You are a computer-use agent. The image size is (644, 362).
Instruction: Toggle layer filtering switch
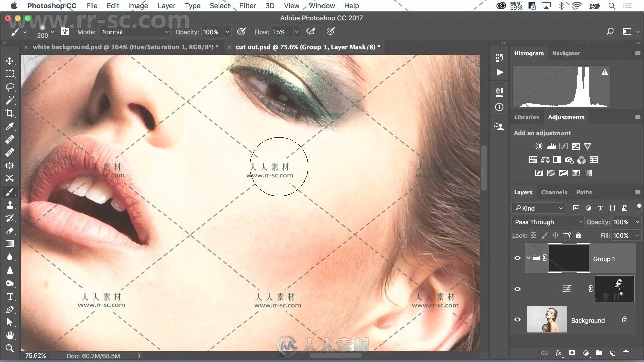[x=639, y=207]
